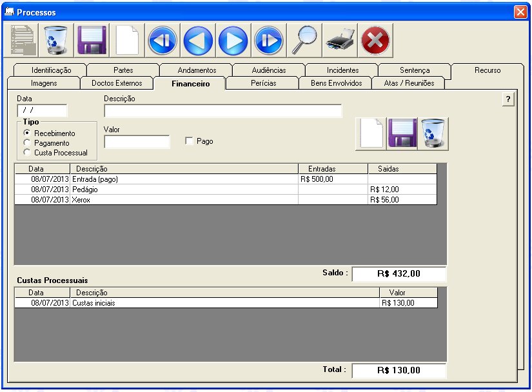
Task: Click the Entradas column header
Action: [x=333, y=168]
